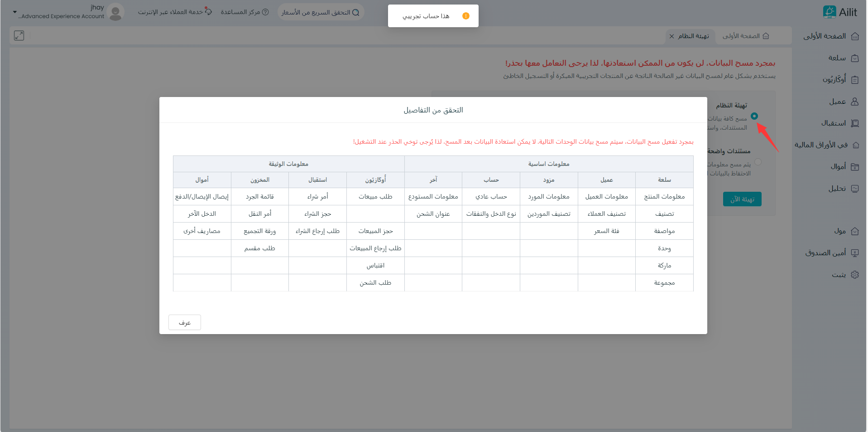Open خدمة العملاء عبر الإنترنت link
This screenshot has height=432, width=868.
(x=175, y=12)
